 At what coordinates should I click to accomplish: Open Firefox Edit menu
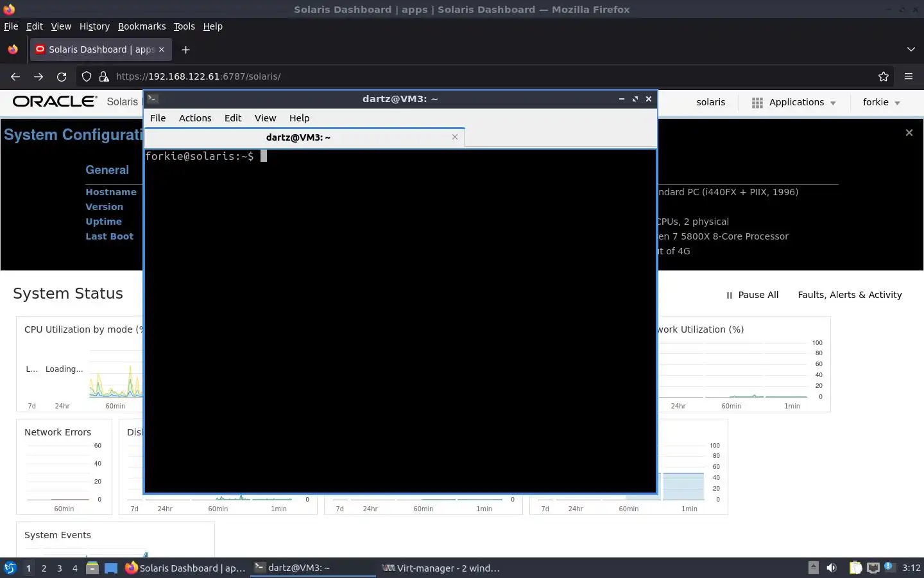pyautogui.click(x=35, y=26)
